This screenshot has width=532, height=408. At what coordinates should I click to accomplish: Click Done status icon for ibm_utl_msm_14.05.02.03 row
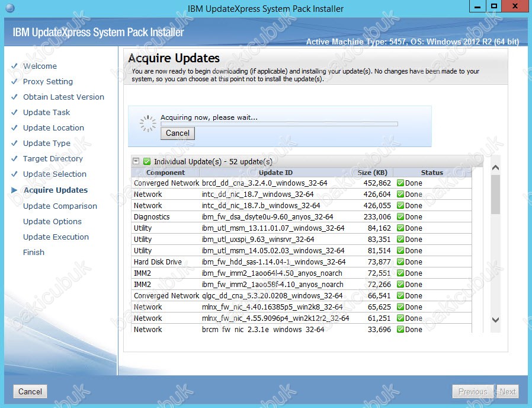tap(400, 250)
